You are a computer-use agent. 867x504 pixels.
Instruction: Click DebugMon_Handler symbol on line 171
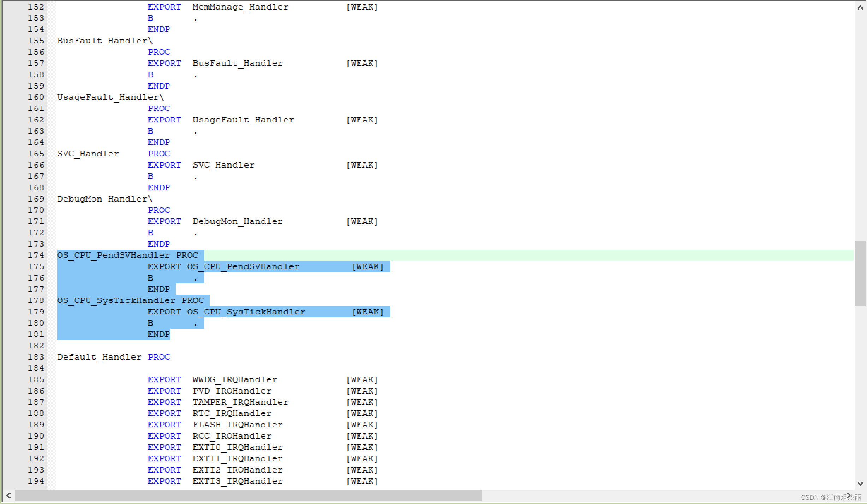point(238,222)
